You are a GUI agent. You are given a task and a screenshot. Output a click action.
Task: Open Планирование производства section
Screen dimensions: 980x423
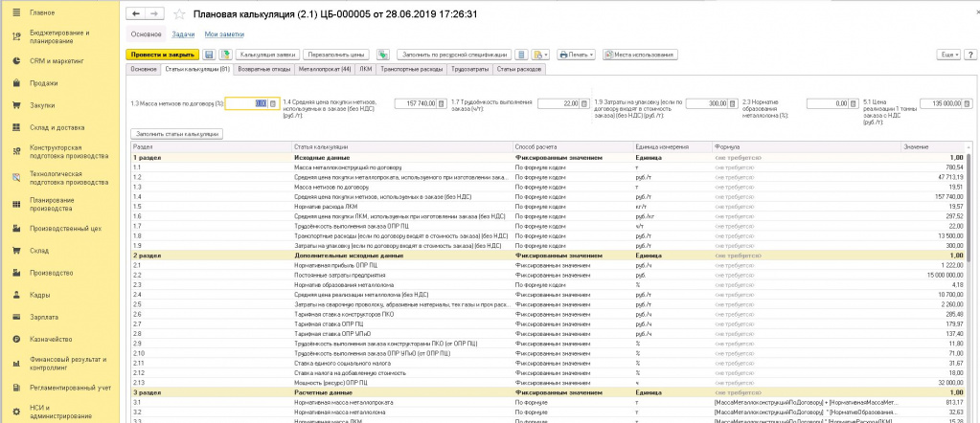[60, 204]
